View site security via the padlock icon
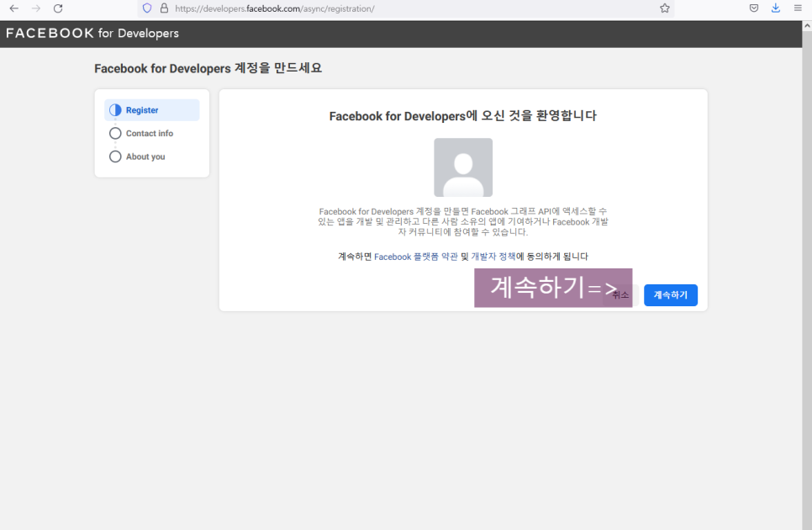 [x=164, y=8]
